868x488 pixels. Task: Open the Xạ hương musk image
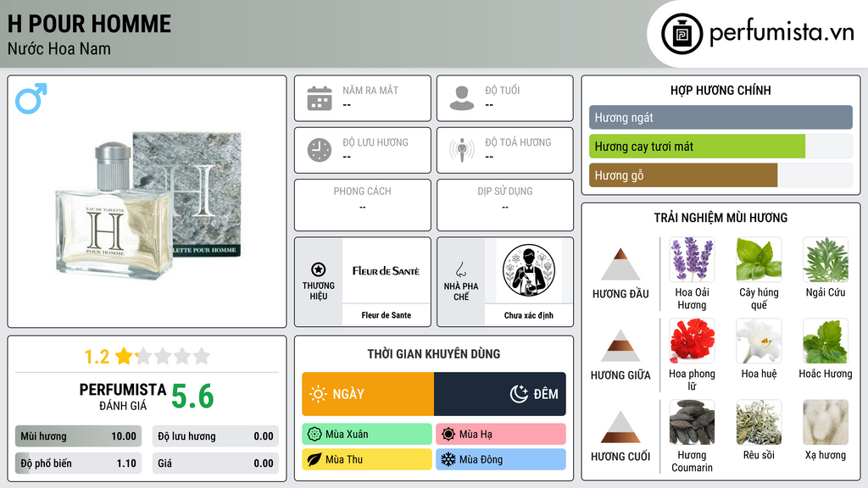(x=826, y=422)
